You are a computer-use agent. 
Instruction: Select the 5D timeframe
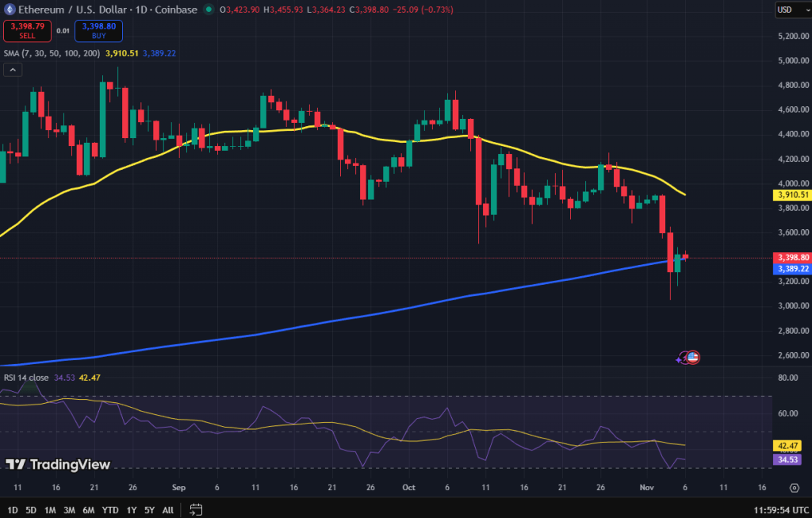[30, 510]
